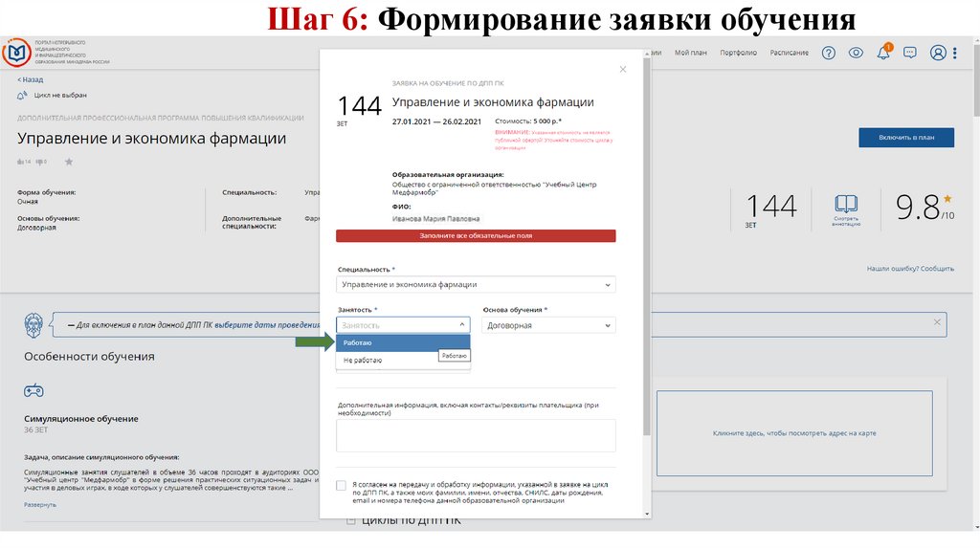
Task: Click 'Симуляционное обучение' heading
Action: click(81, 419)
